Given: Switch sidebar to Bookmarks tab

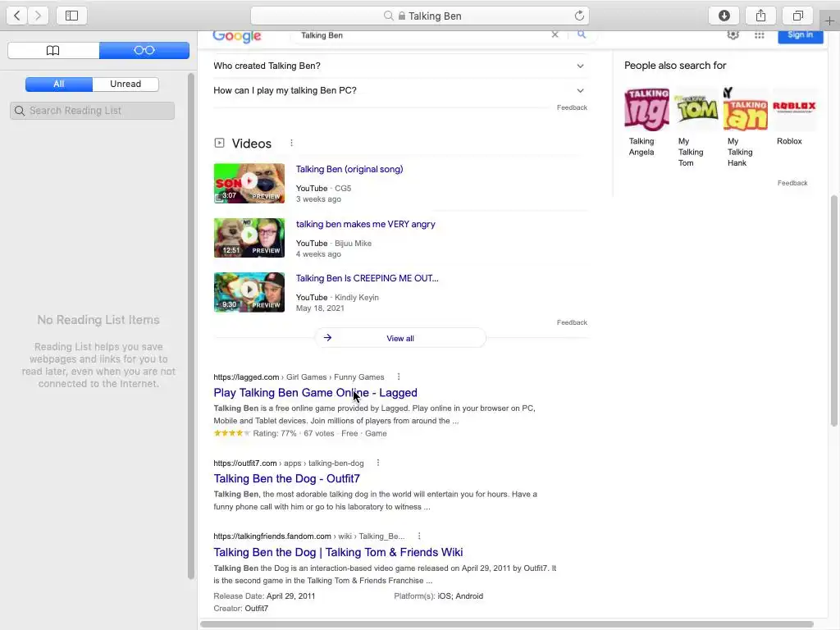Looking at the screenshot, I should [x=53, y=50].
